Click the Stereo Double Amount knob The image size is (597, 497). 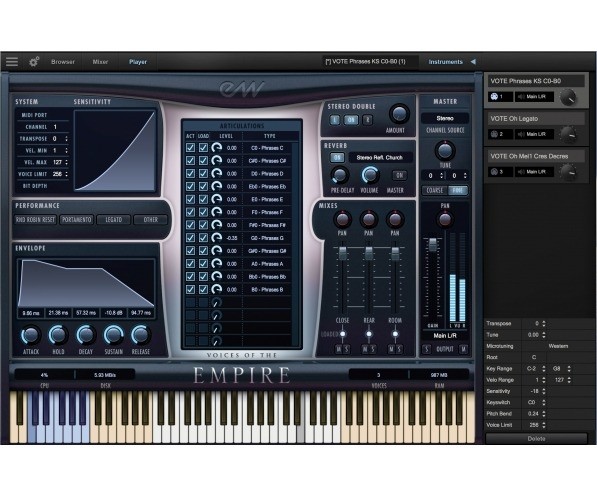pyautogui.click(x=399, y=114)
